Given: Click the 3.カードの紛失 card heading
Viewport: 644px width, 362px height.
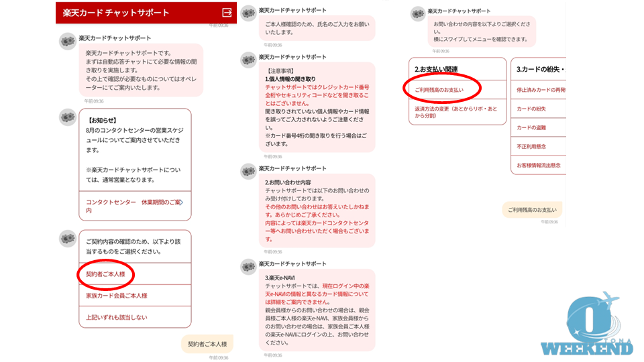Looking at the screenshot, I should click(541, 69).
